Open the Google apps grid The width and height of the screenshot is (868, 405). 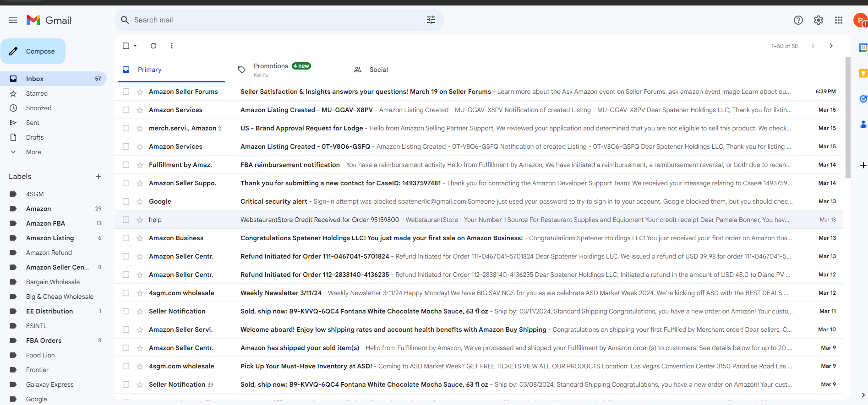coord(839,20)
